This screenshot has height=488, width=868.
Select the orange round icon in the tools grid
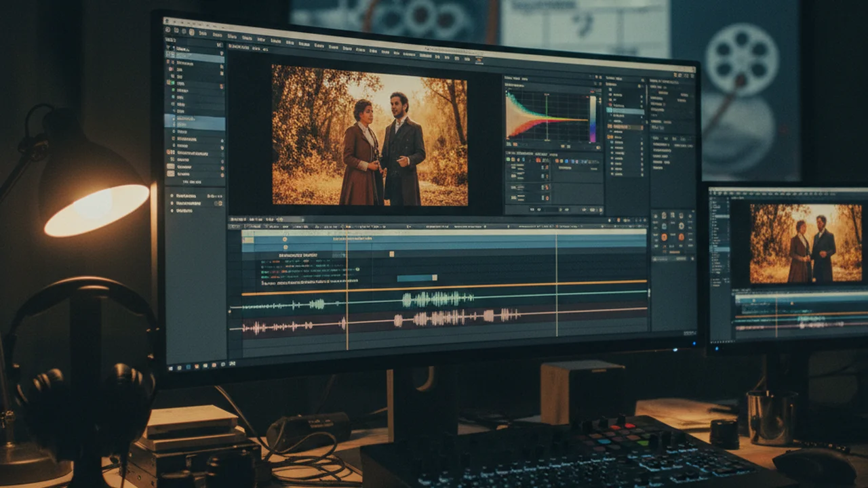tap(663, 237)
